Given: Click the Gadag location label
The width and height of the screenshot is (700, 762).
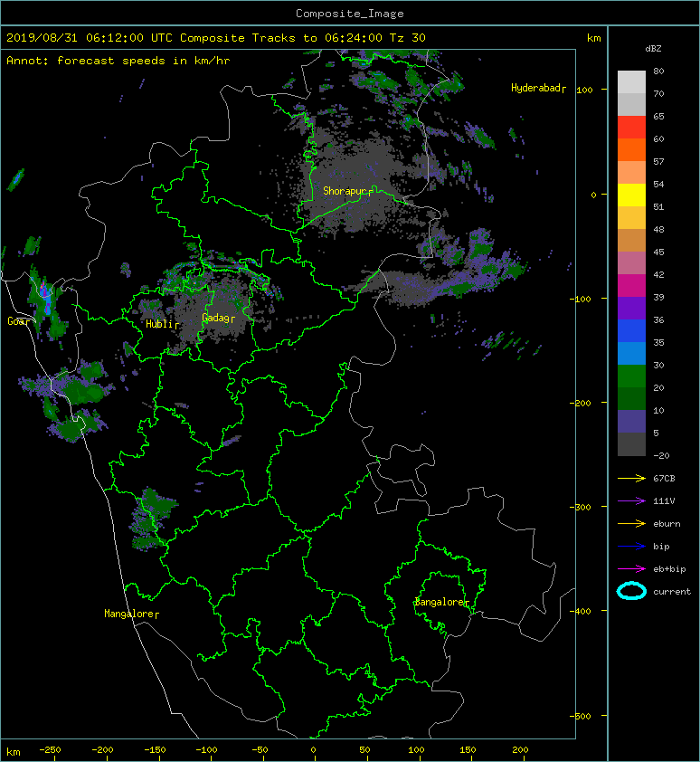Looking at the screenshot, I should pos(215,318).
